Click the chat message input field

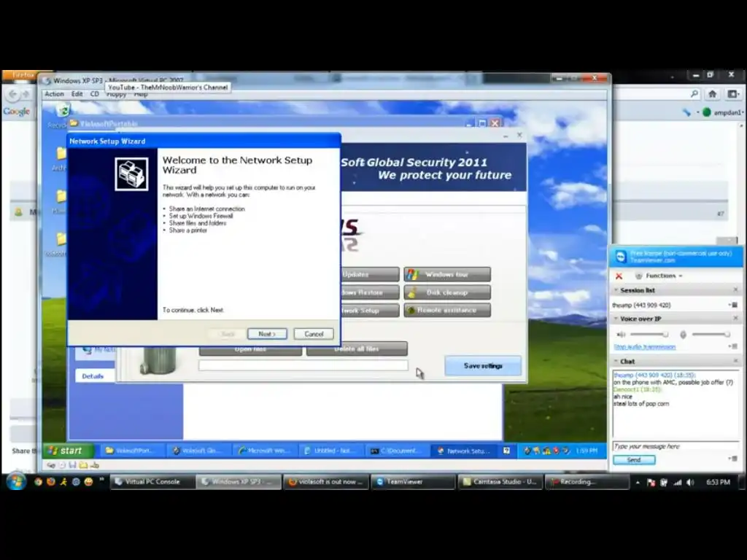coord(675,446)
